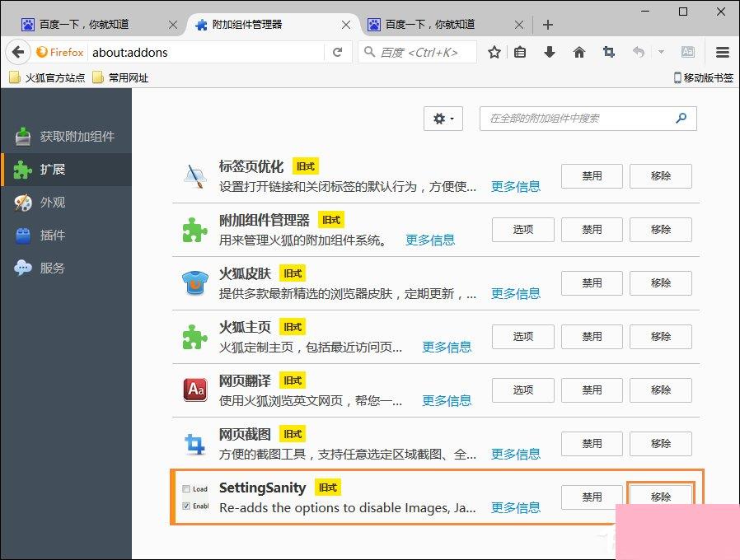Screen dimensions: 740x560
Task: Open 更多信息 link for 火狐皮肤
Action: coord(515,294)
